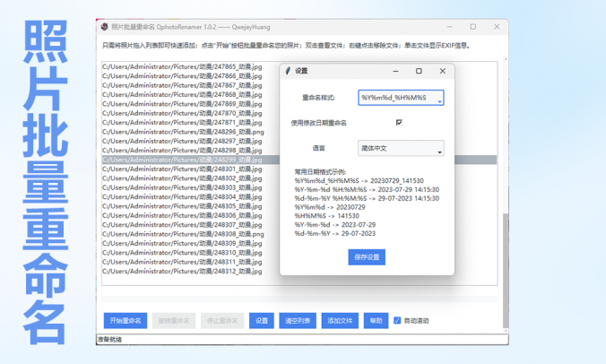Select file 248304_动漫.jpg in the list
The height and width of the screenshot is (364, 606).
pyautogui.click(x=182, y=196)
